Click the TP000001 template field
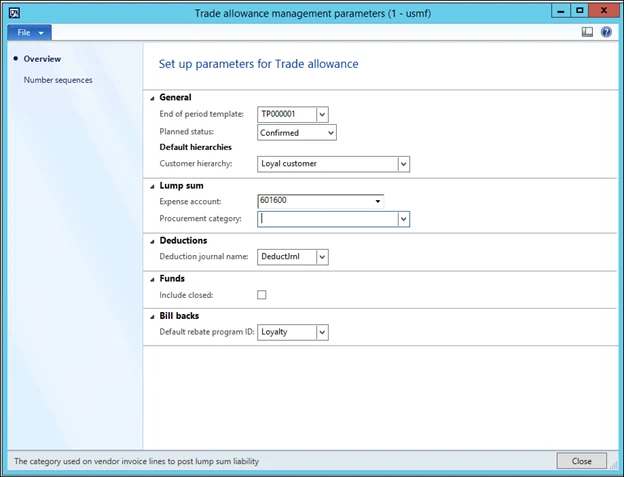The image size is (628, 477). coord(287,115)
